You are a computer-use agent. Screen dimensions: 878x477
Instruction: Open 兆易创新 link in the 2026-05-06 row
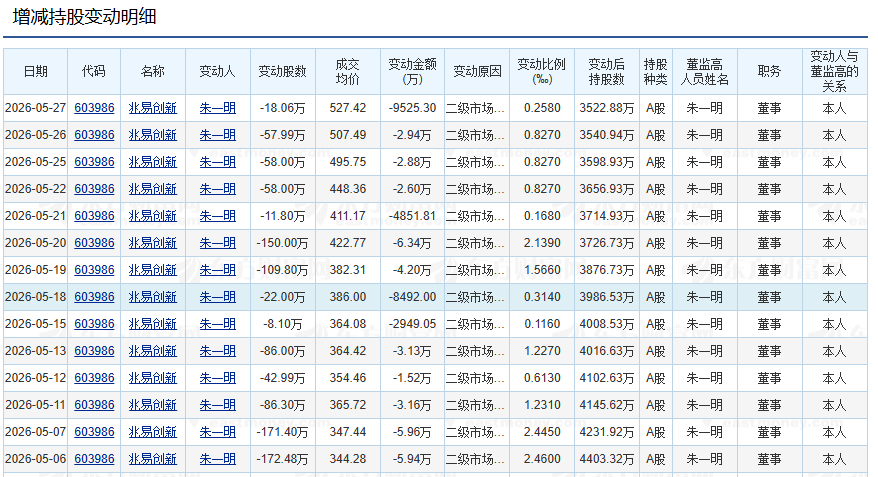coord(153,459)
